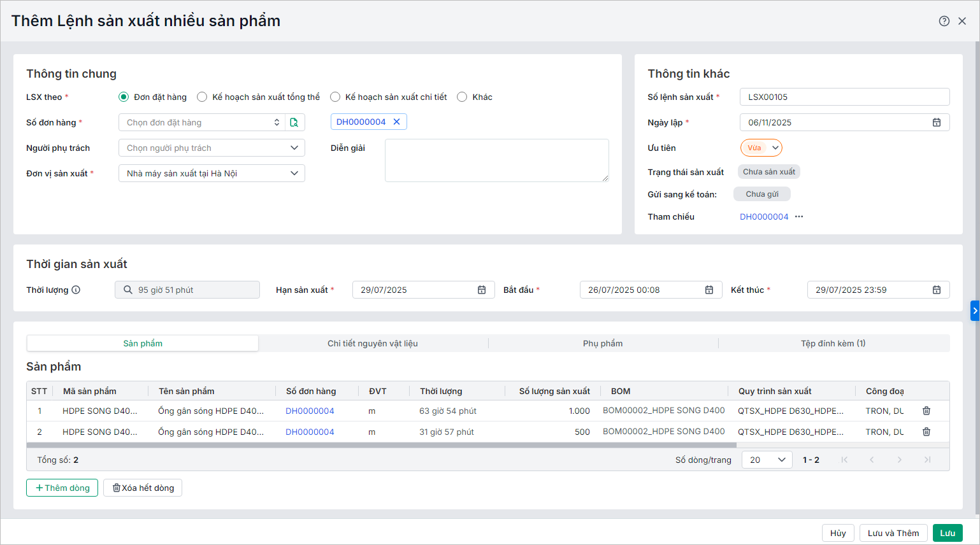Click the Tham chiếu more options ellipsis

coord(799,216)
